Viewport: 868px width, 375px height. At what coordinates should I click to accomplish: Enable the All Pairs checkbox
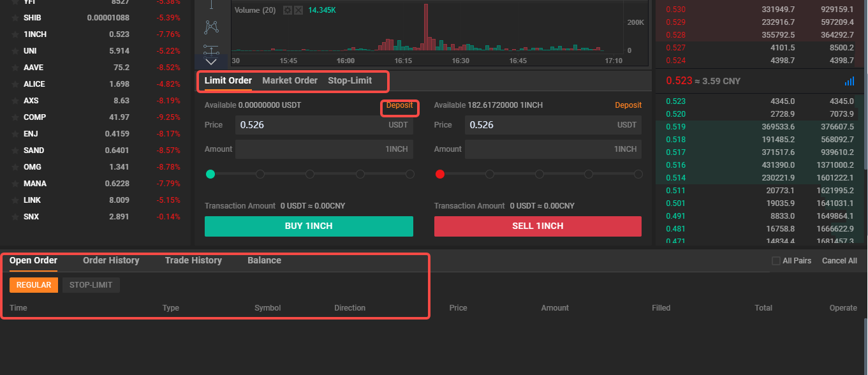pos(776,261)
